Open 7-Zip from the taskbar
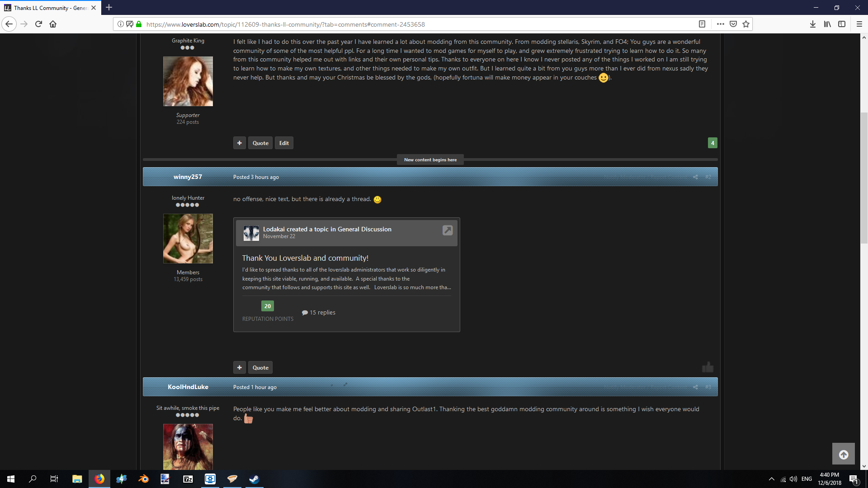The image size is (868, 488). point(188,479)
